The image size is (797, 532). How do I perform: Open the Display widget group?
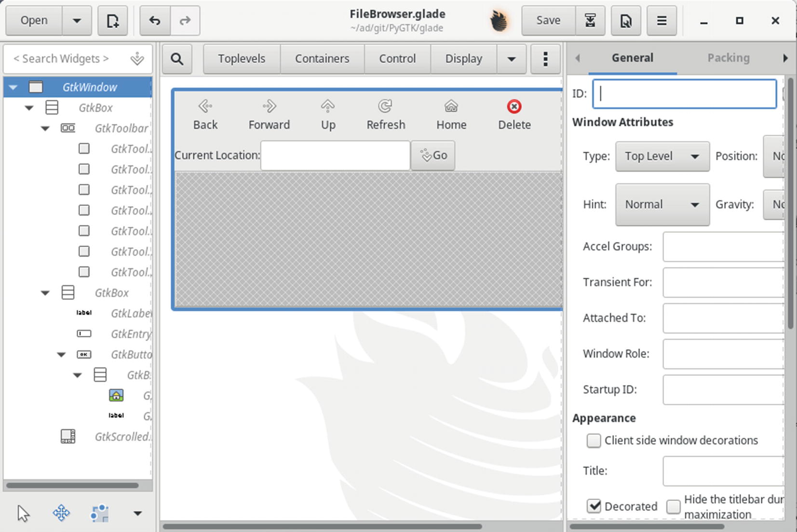tap(464, 59)
